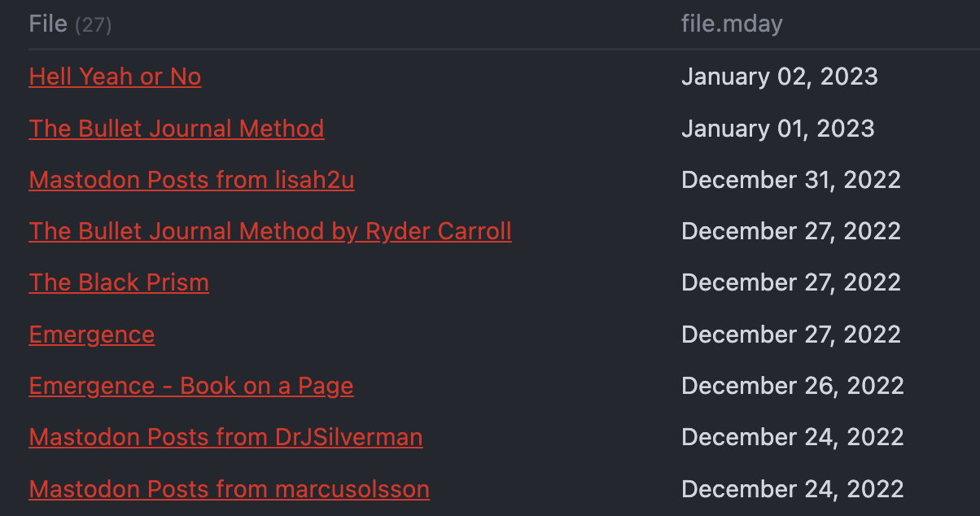
Task: Click the date beside Emergence link
Action: pyautogui.click(x=790, y=335)
